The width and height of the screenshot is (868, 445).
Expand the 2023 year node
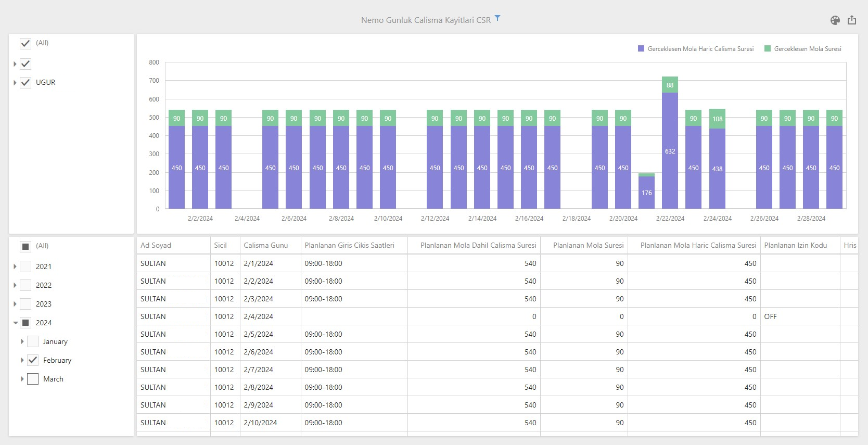coord(15,304)
